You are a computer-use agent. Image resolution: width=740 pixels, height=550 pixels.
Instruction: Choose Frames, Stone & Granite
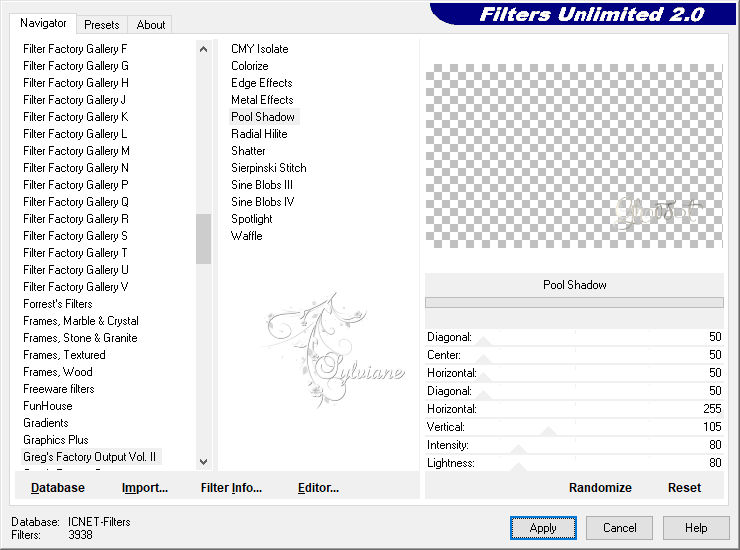pyautogui.click(x=80, y=338)
